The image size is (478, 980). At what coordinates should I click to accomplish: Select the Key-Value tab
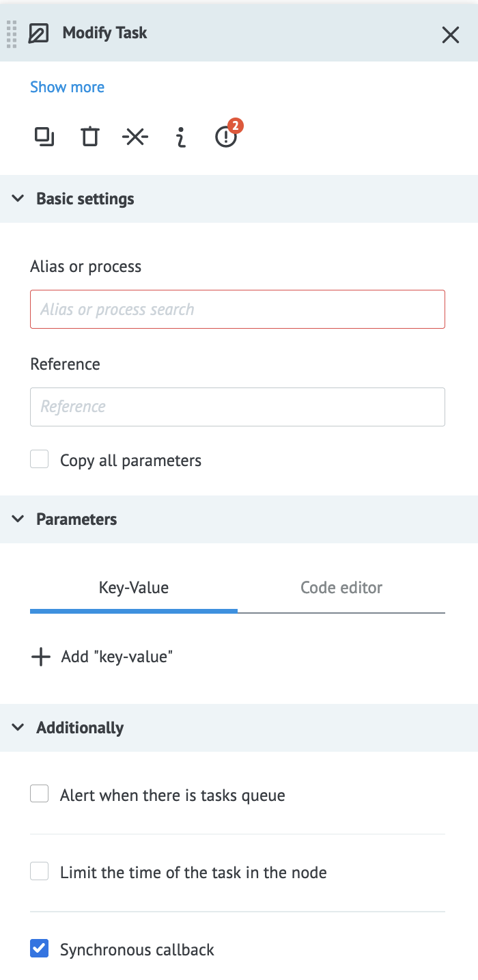133,588
